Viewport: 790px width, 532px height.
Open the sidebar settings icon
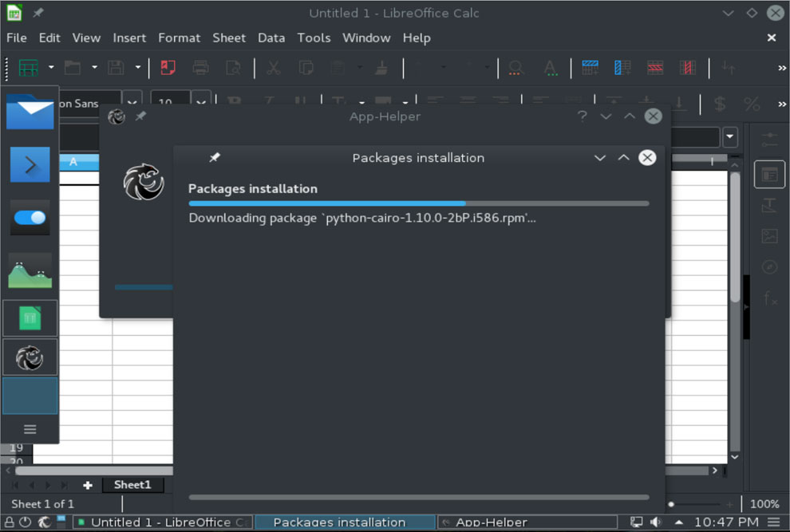tap(769, 140)
